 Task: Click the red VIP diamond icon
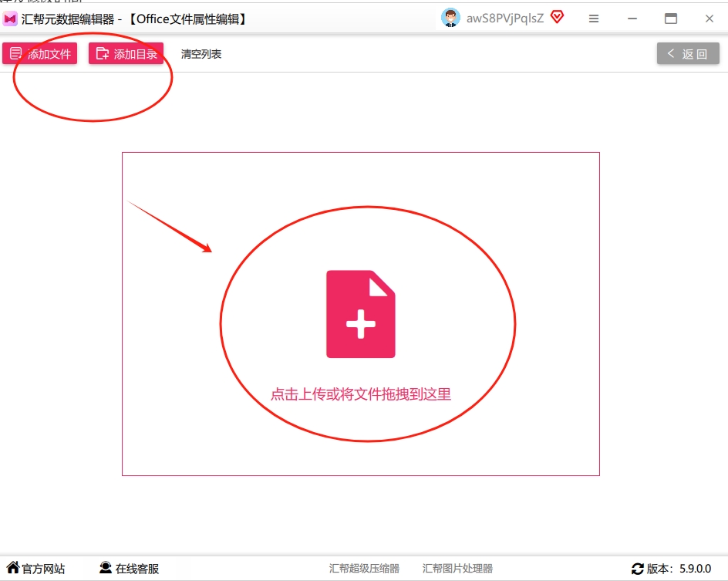pos(557,18)
